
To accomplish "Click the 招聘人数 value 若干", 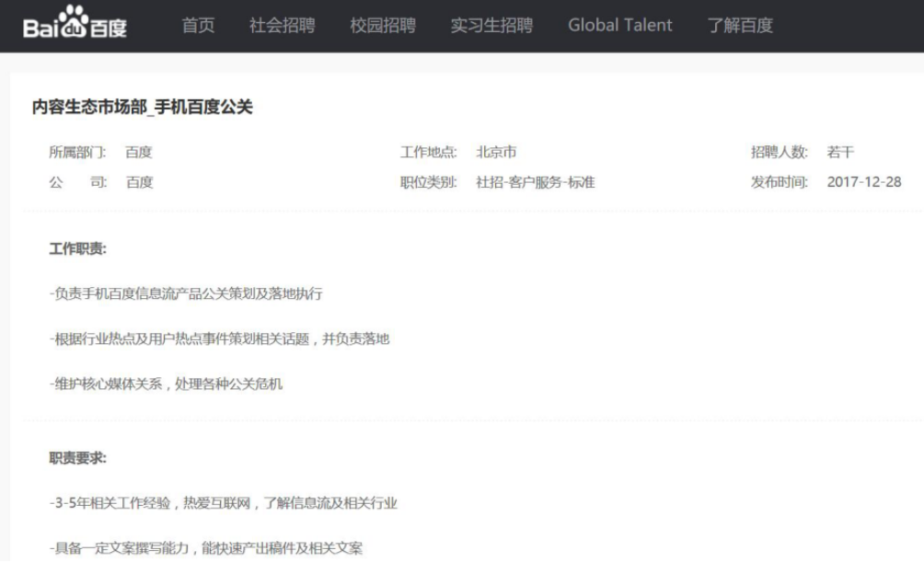I will (840, 153).
